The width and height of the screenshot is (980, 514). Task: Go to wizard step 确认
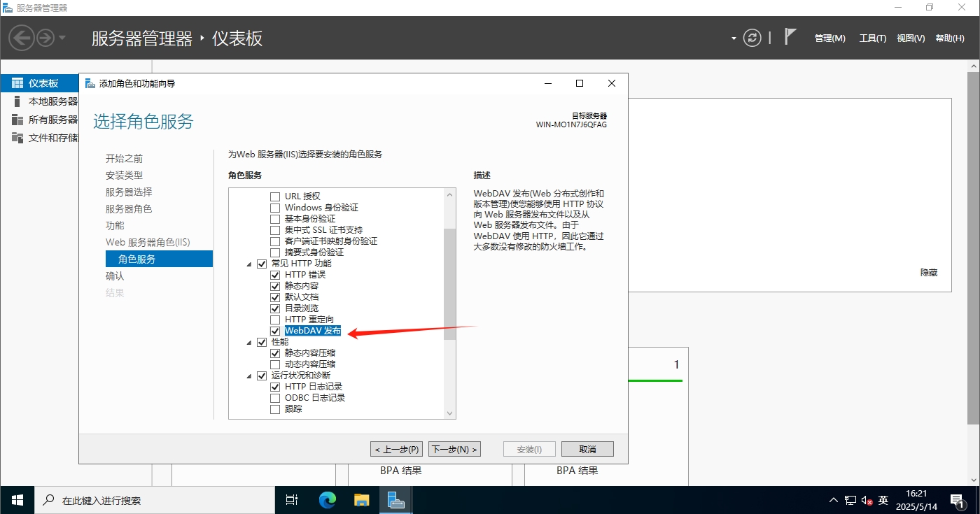[x=115, y=276]
